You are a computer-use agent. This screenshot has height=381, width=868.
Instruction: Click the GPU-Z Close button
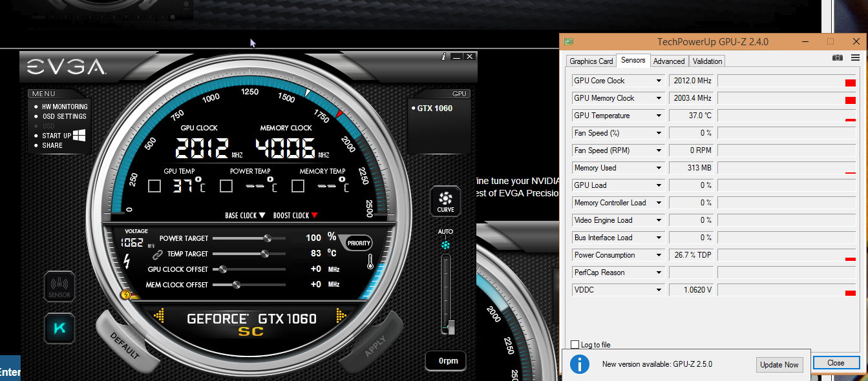[836, 363]
